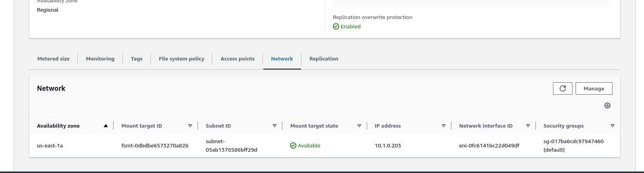Sort by Subnet ID arrow
644x173 pixels.
point(275,126)
